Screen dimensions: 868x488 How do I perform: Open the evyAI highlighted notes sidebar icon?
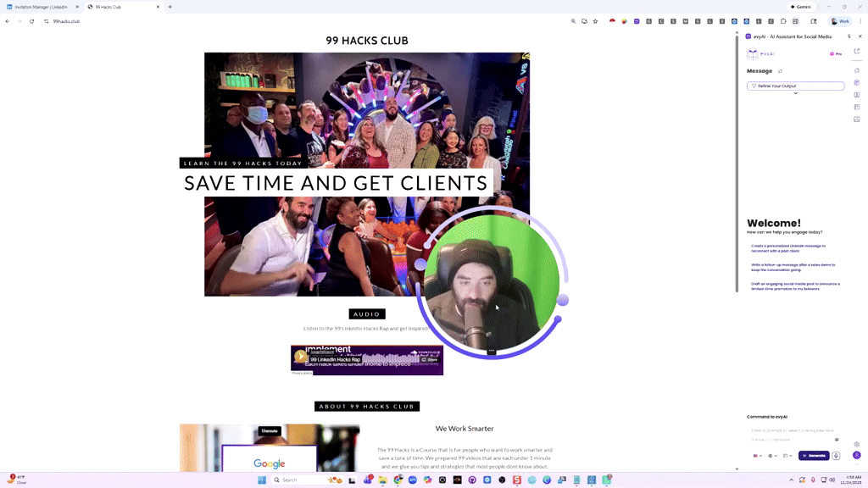pos(857,82)
